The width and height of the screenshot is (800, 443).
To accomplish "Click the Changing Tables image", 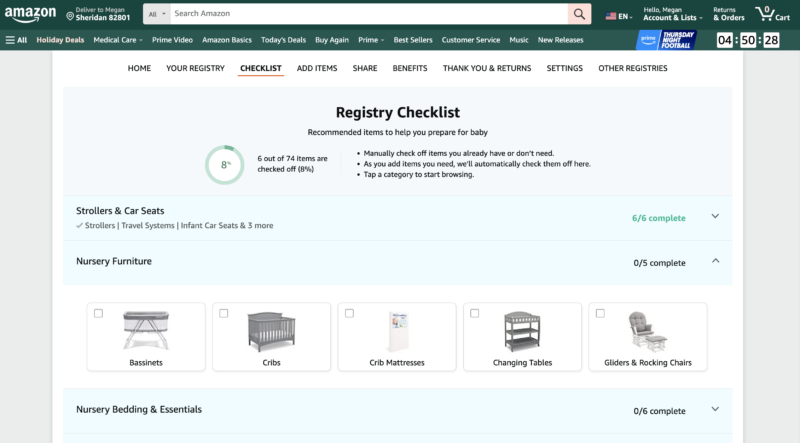I will [x=522, y=331].
